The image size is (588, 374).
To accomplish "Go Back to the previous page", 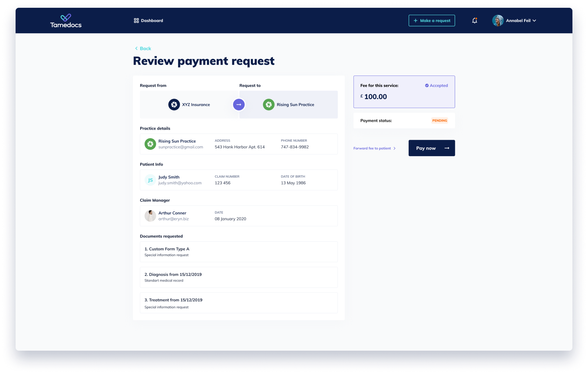I will click(x=143, y=49).
